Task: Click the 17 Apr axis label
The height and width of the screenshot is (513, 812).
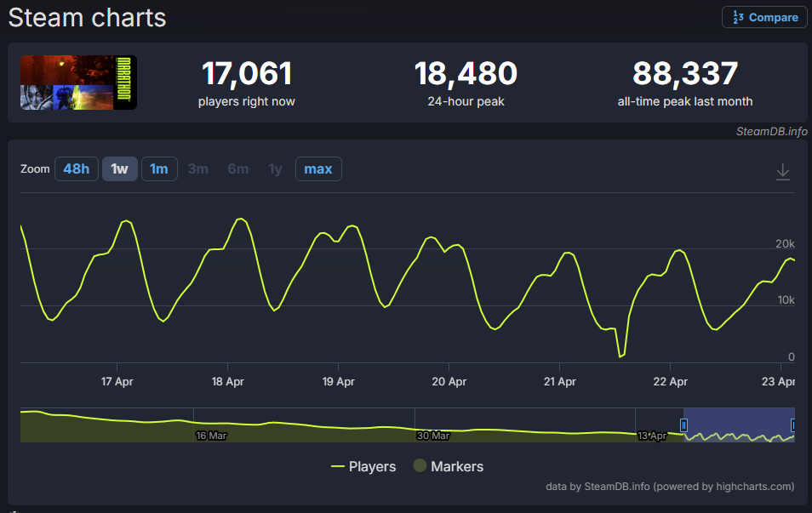Action: click(x=117, y=381)
